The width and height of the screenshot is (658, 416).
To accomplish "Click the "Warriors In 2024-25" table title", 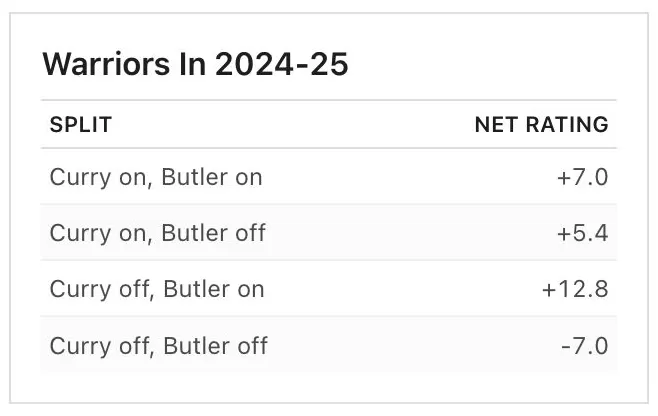I will tap(195, 65).
